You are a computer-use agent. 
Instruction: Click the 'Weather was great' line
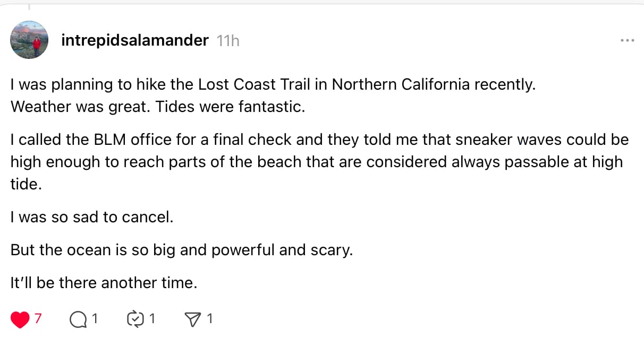[158, 107]
